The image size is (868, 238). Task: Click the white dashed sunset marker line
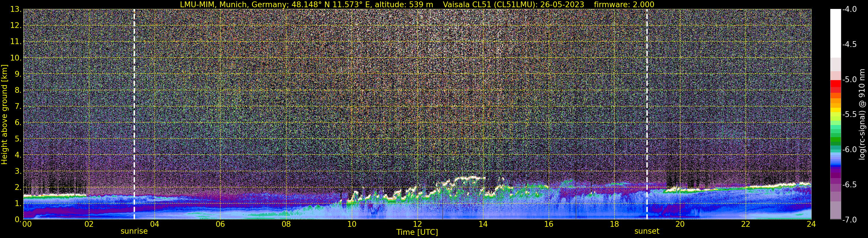[x=647, y=114]
